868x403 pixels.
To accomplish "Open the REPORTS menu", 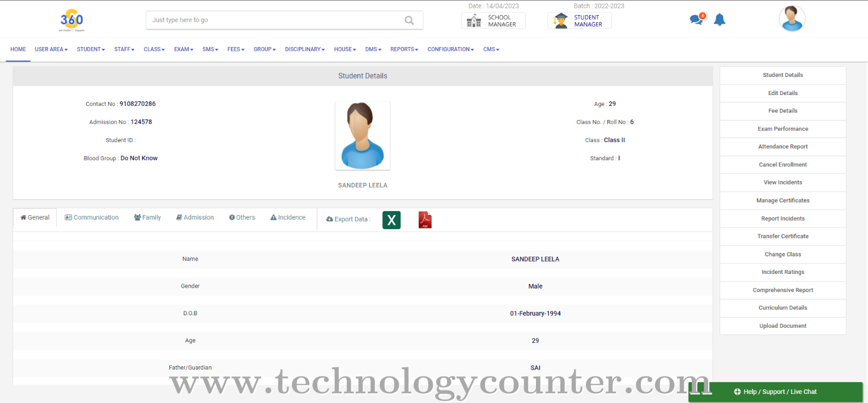I will [x=404, y=49].
